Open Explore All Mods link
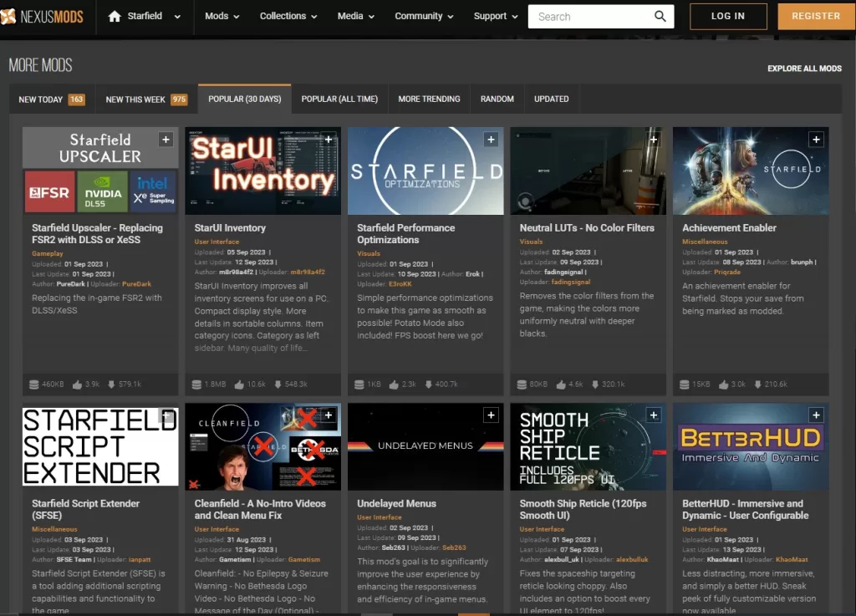856x616 pixels. tap(804, 69)
